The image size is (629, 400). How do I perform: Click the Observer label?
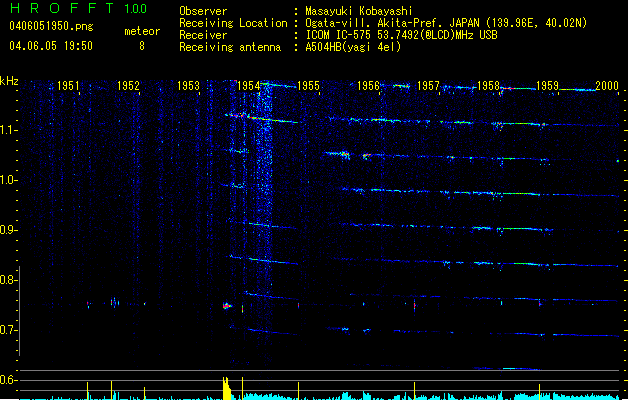point(203,11)
